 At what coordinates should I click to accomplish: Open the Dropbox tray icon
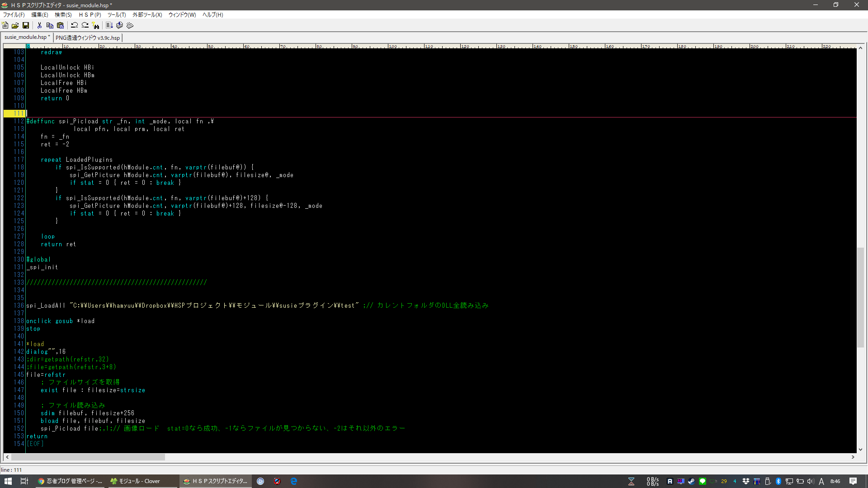pos(746,481)
